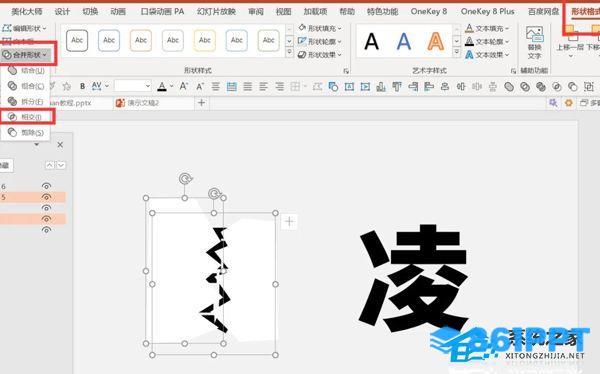Open the 特色功能 tab
Screen dimensions: 600x374
(x=382, y=12)
